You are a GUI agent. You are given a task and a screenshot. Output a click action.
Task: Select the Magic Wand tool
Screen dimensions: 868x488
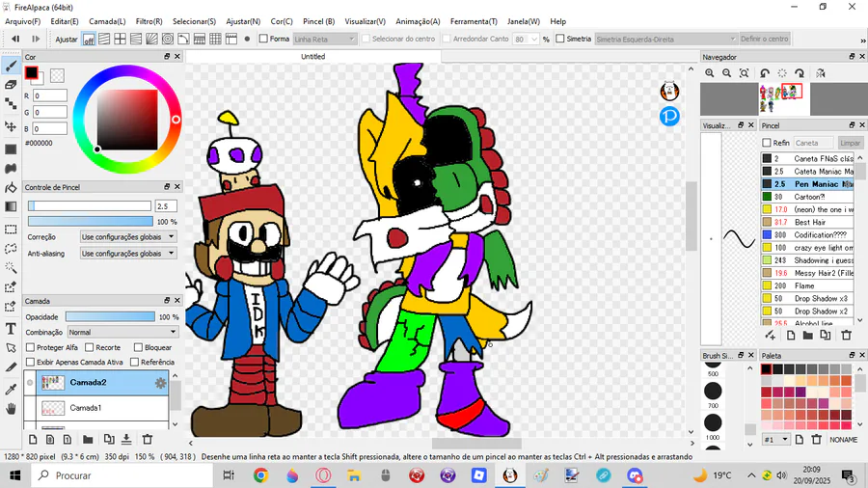point(11,267)
